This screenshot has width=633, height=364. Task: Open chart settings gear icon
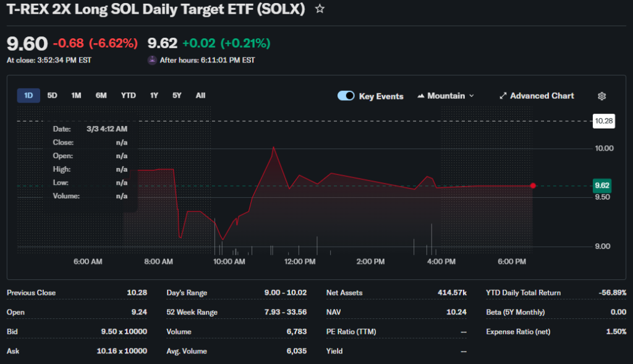pos(601,96)
